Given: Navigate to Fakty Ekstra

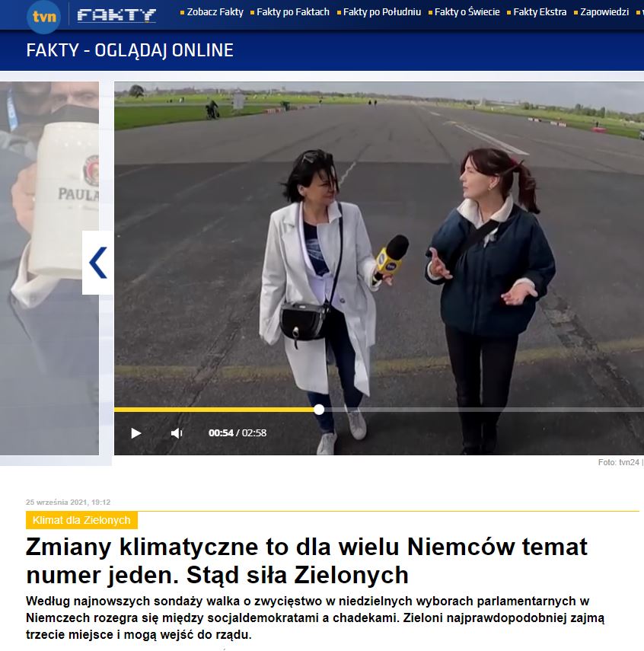Looking at the screenshot, I should (540, 12).
